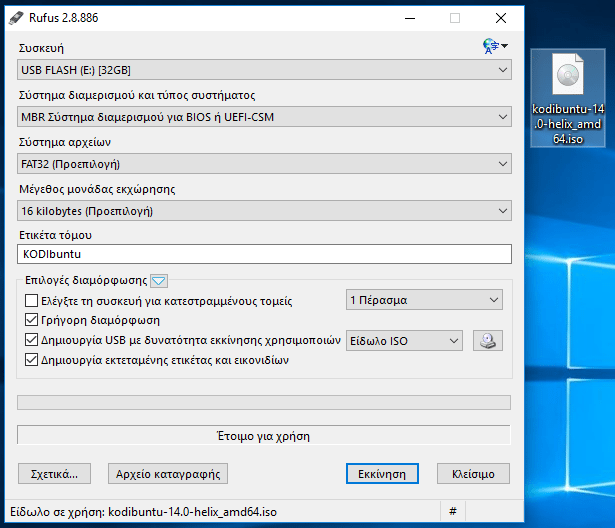The width and height of the screenshot is (615, 528).
Task: Toggle the Γρήγορη διαμόρφωση checkbox
Action: pos(31,320)
